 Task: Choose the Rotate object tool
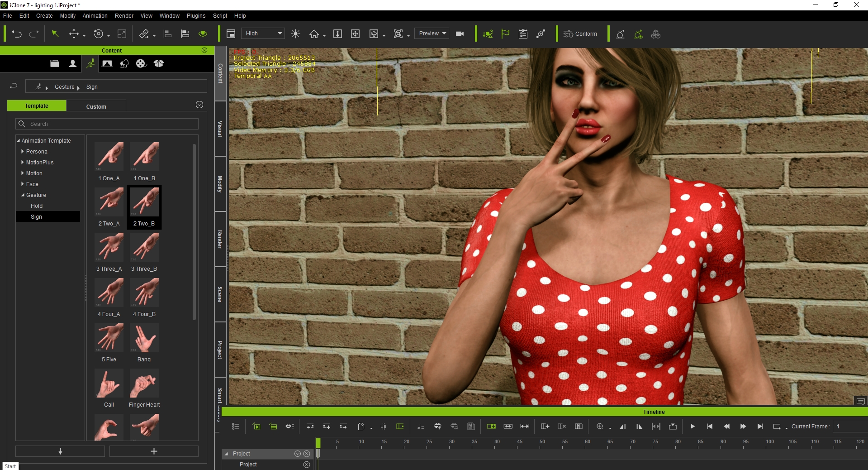point(99,34)
